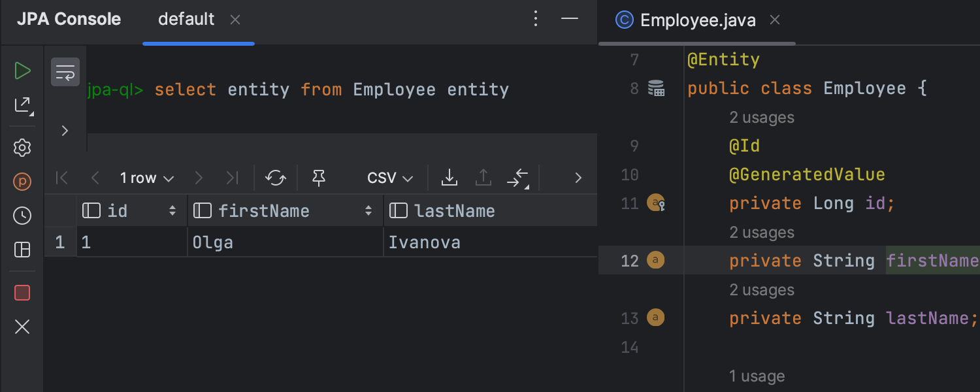Run the JPA query with the green play icon
The width and height of the screenshot is (980, 392).
point(22,71)
